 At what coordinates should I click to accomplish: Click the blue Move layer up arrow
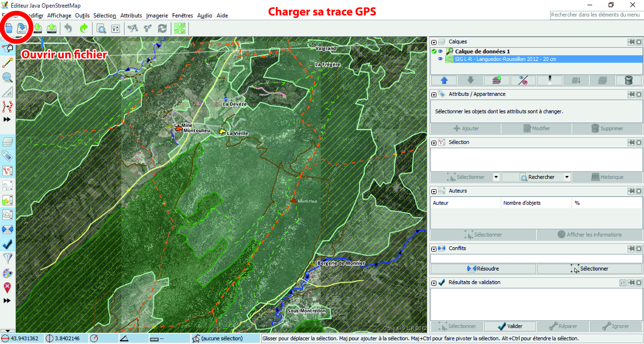[444, 81]
